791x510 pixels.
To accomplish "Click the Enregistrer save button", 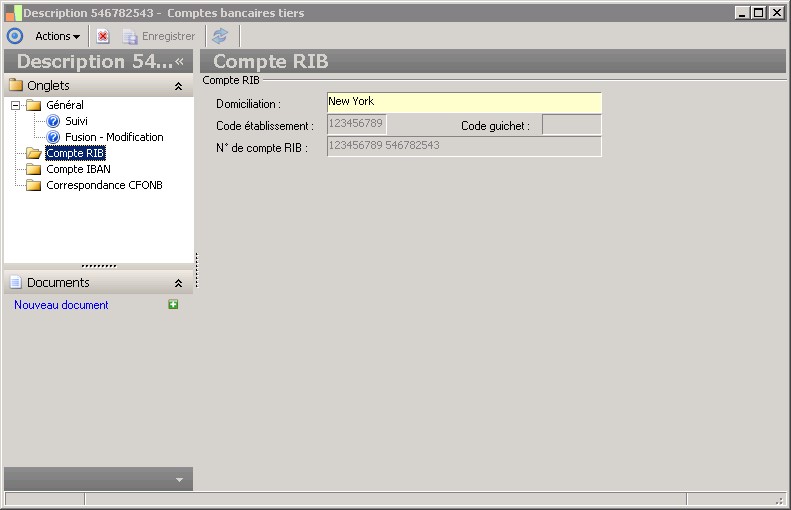I will pyautogui.click(x=159, y=36).
